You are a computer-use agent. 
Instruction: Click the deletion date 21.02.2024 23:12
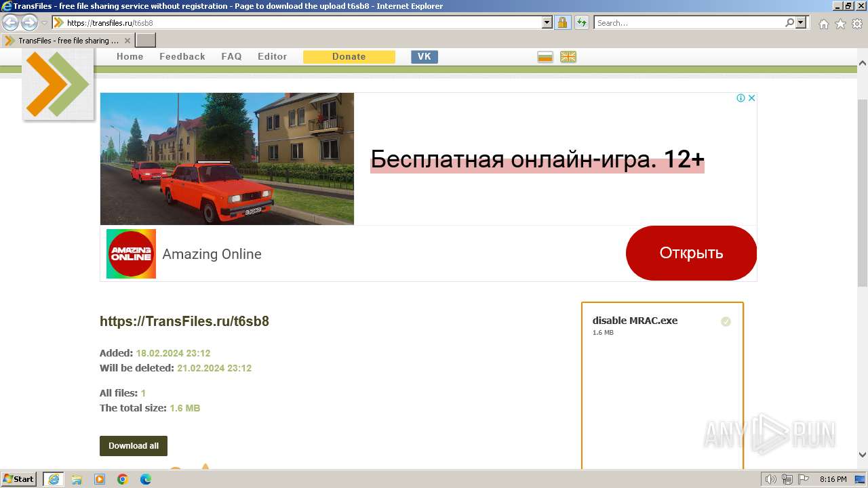click(214, 368)
